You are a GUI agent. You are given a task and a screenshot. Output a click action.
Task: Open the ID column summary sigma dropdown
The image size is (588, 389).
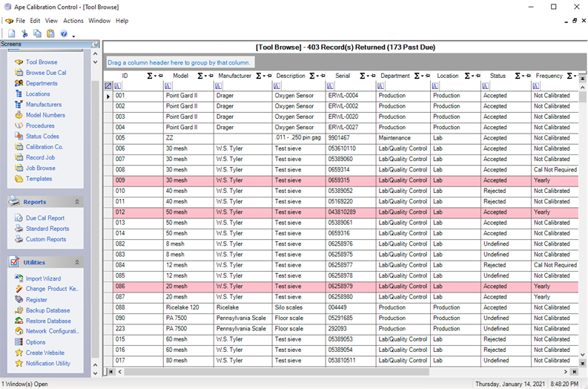point(151,76)
